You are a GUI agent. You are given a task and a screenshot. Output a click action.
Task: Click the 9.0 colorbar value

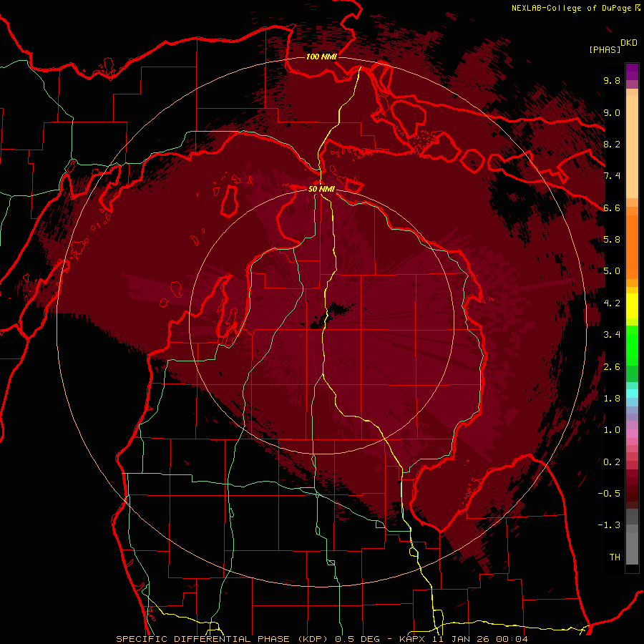pyautogui.click(x=612, y=112)
